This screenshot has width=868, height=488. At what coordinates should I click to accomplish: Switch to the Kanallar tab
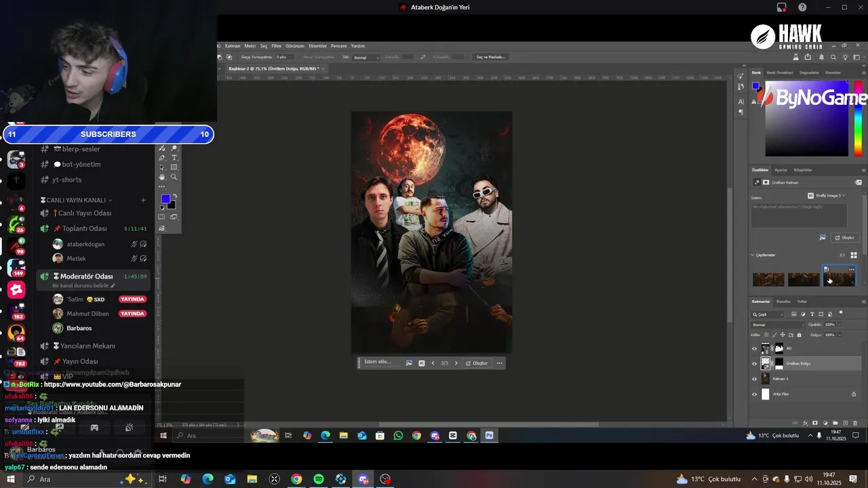[x=783, y=302]
